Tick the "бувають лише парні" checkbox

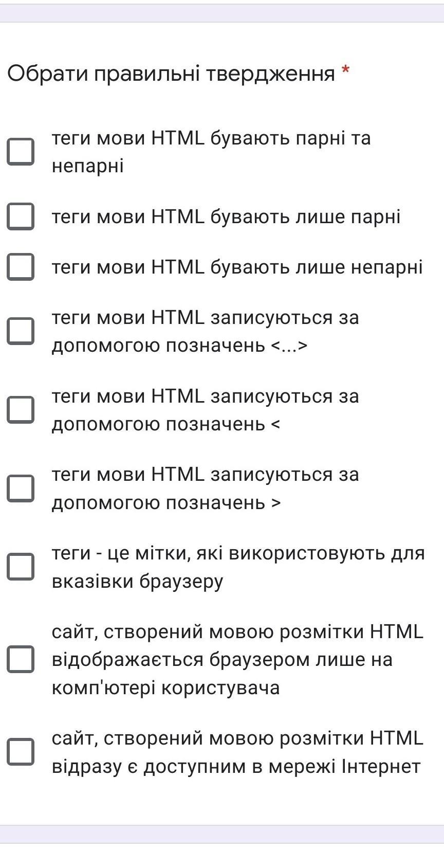(21, 216)
